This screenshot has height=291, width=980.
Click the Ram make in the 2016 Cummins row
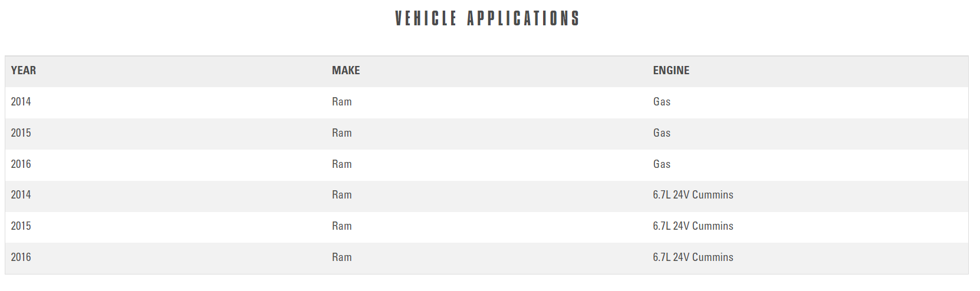tap(341, 257)
